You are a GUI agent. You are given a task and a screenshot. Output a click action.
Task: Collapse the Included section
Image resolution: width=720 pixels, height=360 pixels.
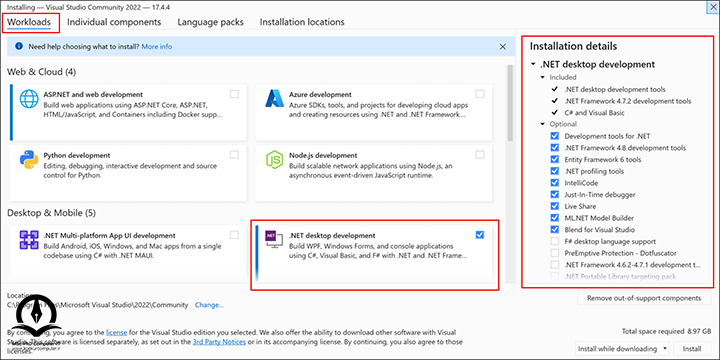point(542,77)
